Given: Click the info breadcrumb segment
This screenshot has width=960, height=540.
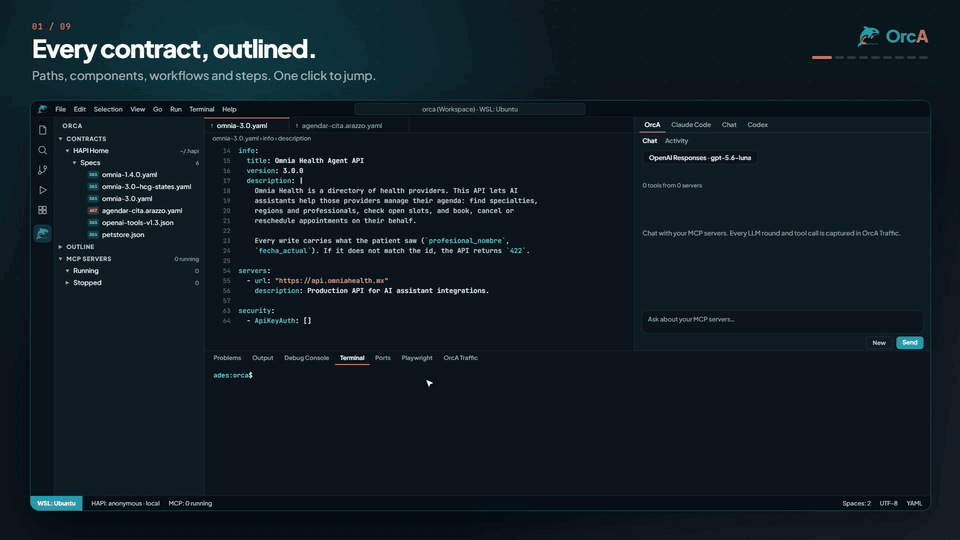Looking at the screenshot, I should pyautogui.click(x=268, y=138).
